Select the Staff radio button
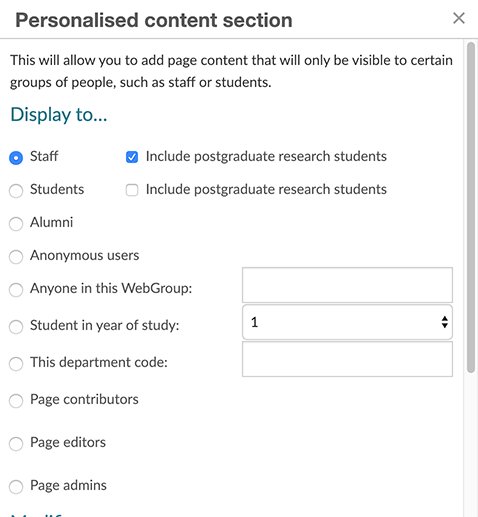The width and height of the screenshot is (478, 517). click(16, 158)
